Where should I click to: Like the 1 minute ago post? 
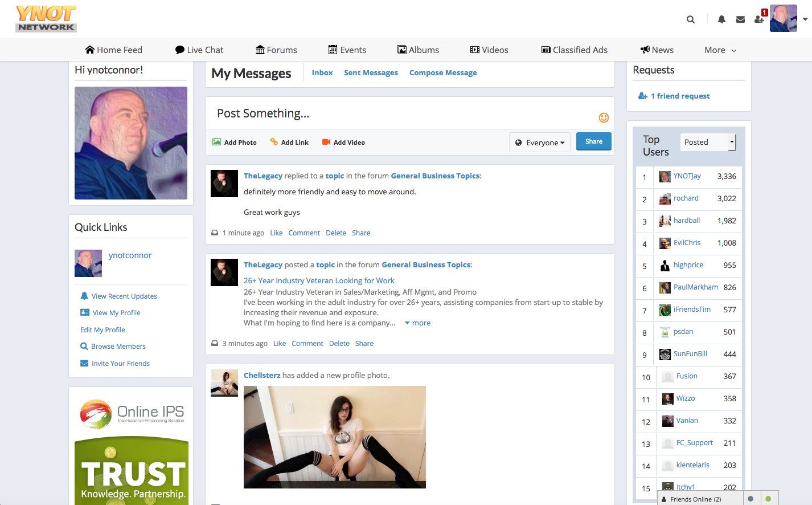click(x=276, y=233)
